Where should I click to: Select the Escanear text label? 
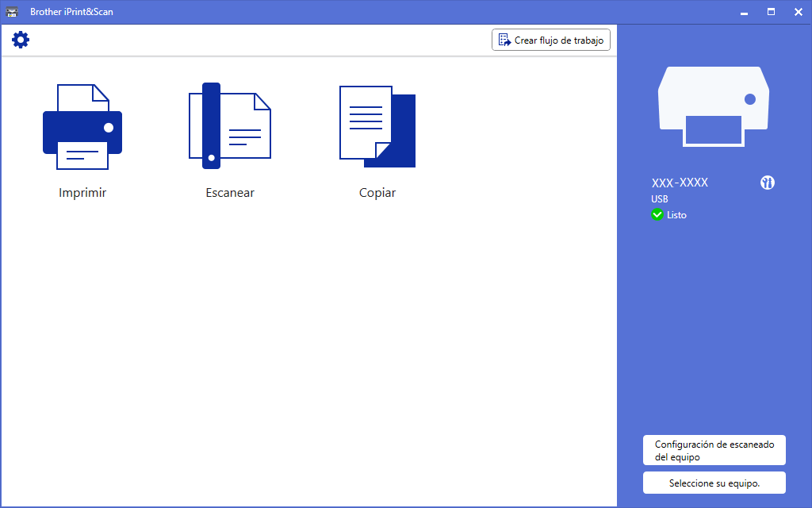point(230,193)
